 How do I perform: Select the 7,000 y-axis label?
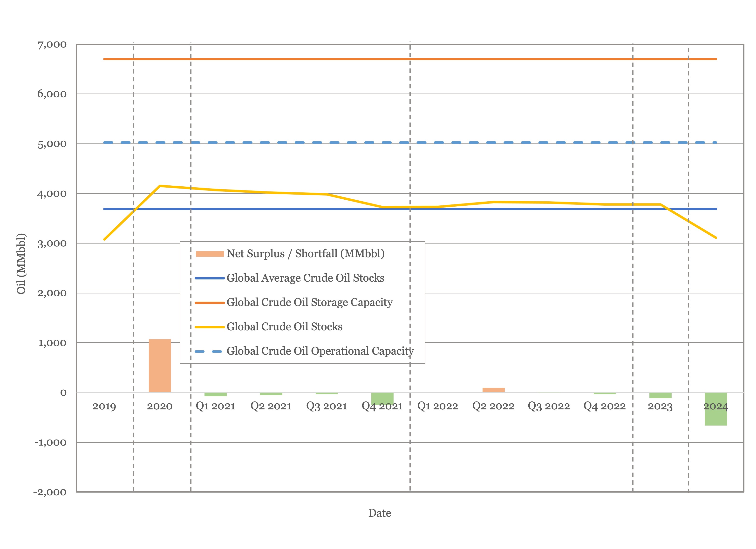coord(52,45)
